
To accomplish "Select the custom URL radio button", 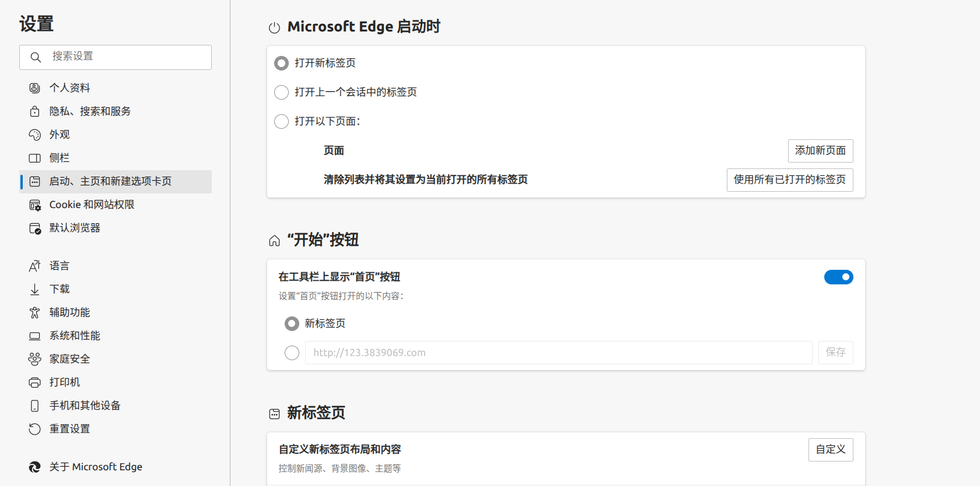I will (x=292, y=353).
